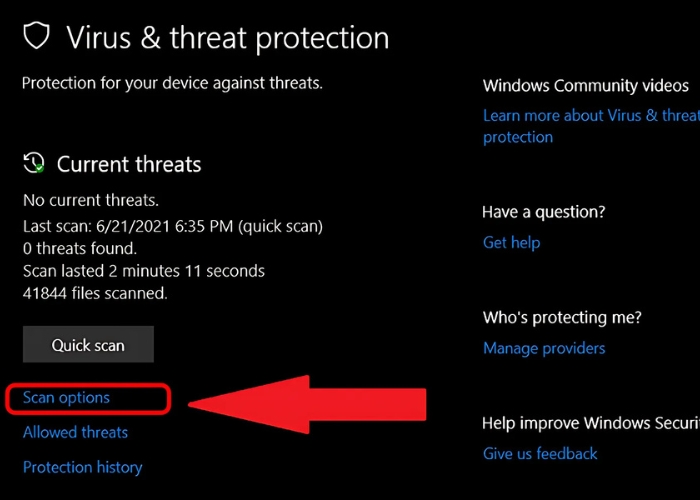Click the Current threats scan history icon

pos(34,163)
